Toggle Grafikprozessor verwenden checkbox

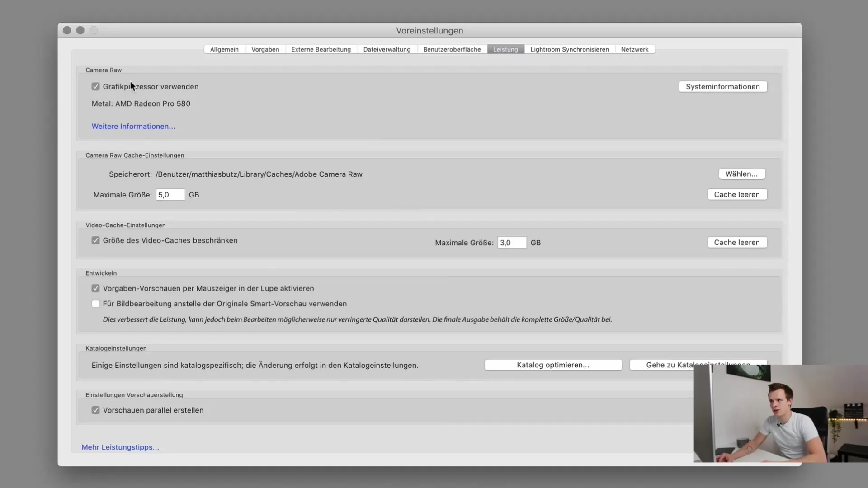pyautogui.click(x=95, y=86)
